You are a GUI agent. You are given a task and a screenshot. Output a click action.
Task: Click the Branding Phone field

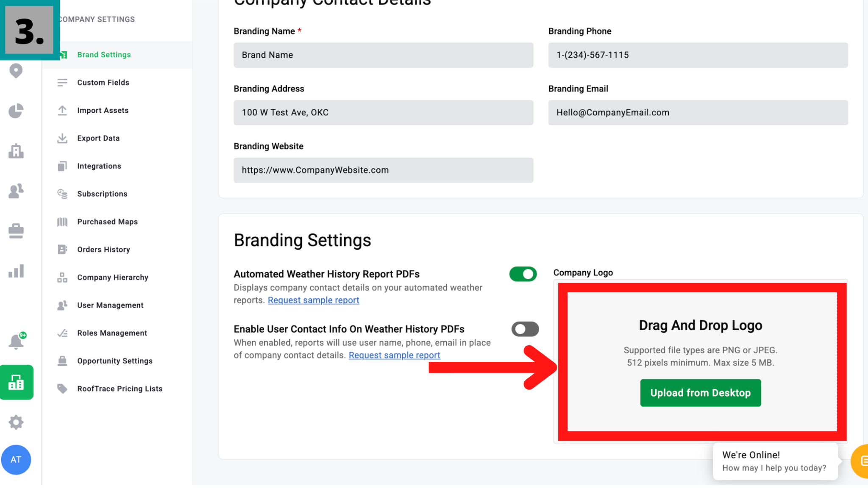[698, 55]
